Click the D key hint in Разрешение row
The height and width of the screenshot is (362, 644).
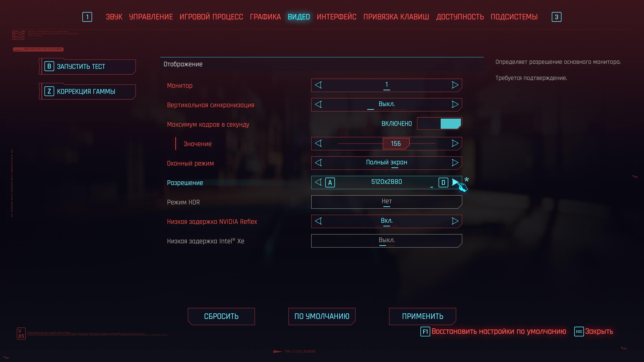coord(443,183)
